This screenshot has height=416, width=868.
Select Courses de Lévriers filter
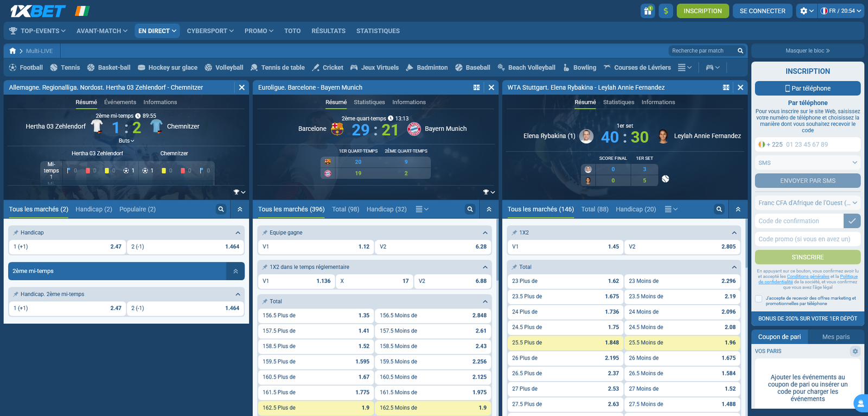(x=637, y=67)
